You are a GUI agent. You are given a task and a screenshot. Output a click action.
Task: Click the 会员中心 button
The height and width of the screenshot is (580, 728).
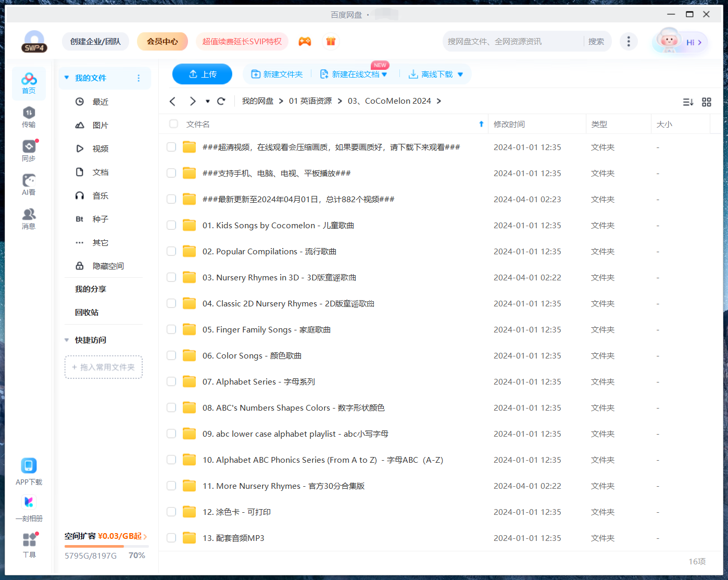pyautogui.click(x=162, y=42)
